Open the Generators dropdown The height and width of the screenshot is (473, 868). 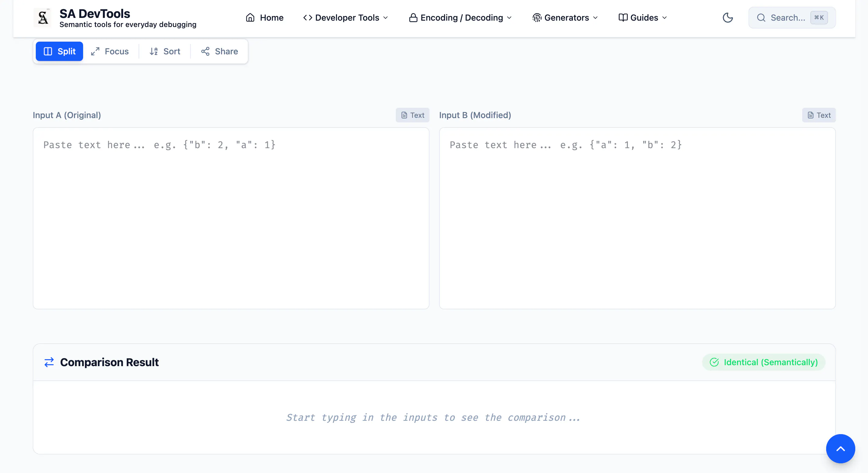(x=565, y=18)
